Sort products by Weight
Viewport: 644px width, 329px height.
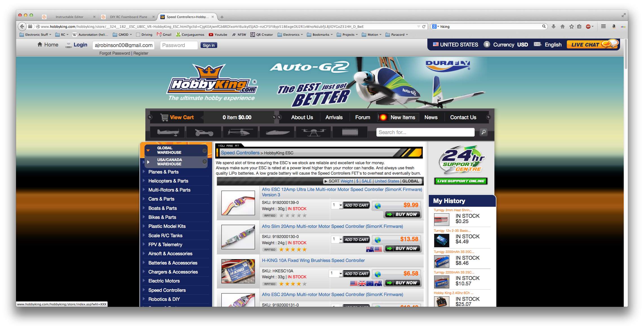pos(347,181)
